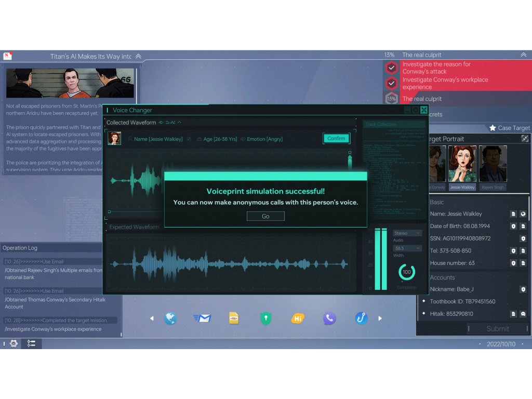Click the shield icon in Nickname row

click(523, 289)
